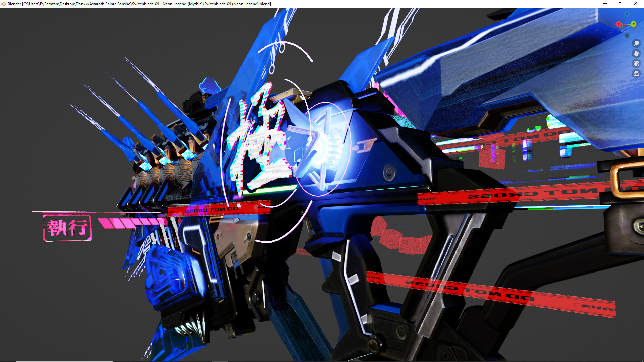Toggle the camera view icon
Viewport: 644px width, 362px height.
pos(636,63)
